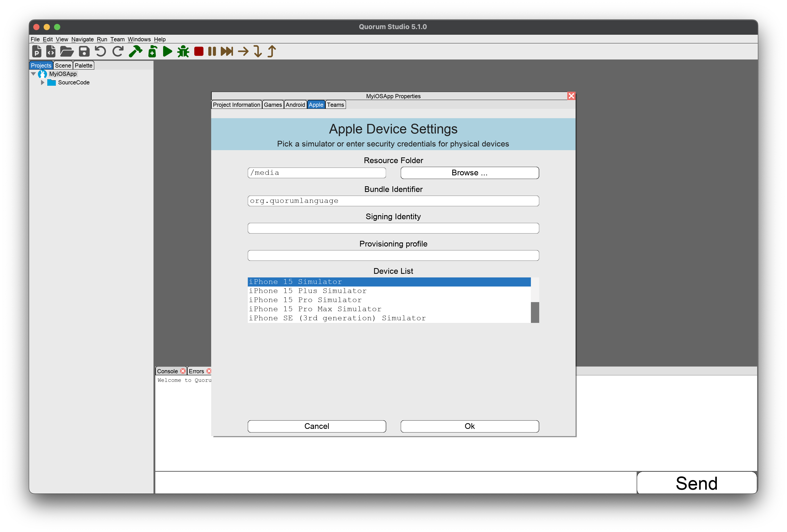Build the project with the hammer icon
Viewport: 787px width, 532px height.
point(136,51)
